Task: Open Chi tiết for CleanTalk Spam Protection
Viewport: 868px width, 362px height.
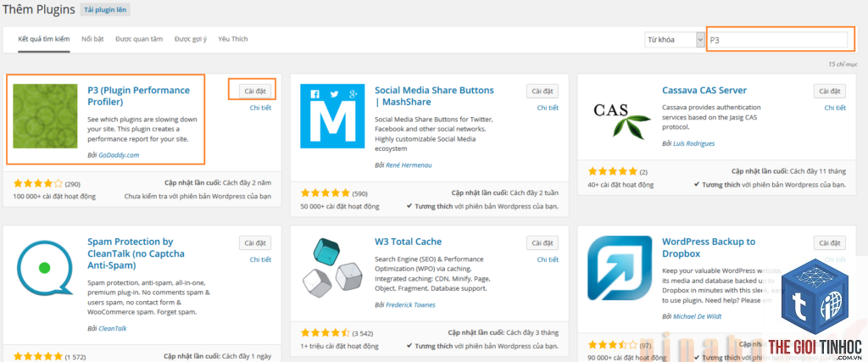Action: tap(260, 259)
